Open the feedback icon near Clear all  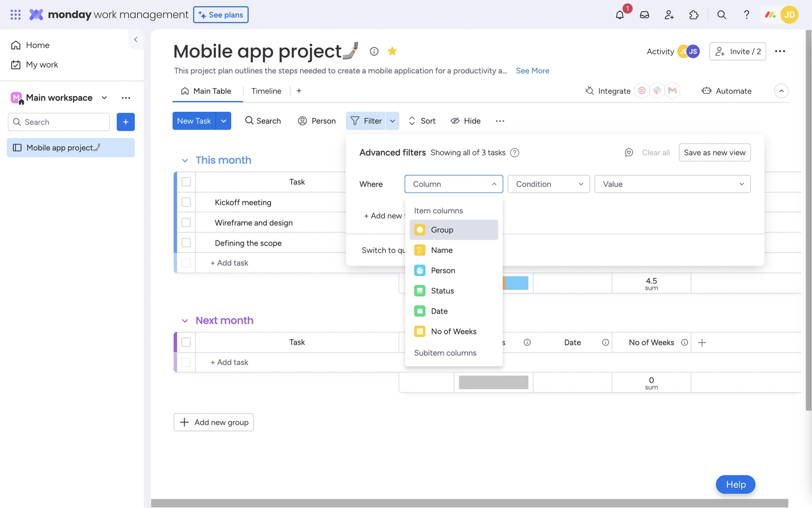coord(629,152)
